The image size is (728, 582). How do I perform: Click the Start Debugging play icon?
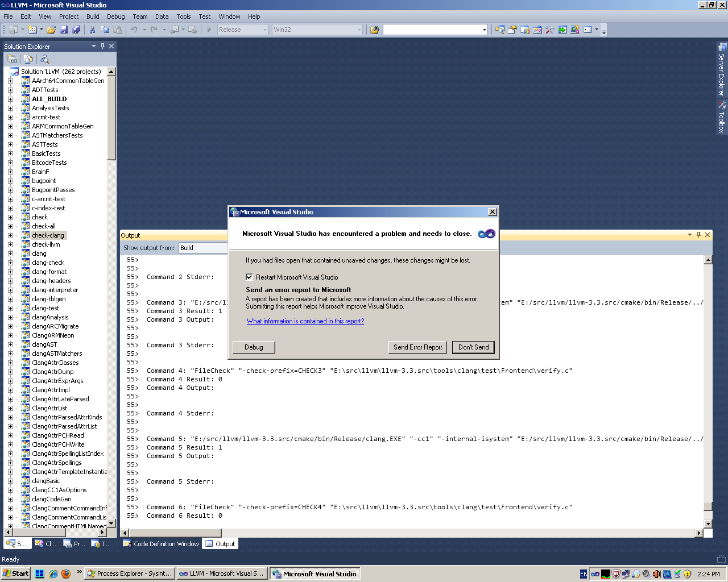click(209, 30)
